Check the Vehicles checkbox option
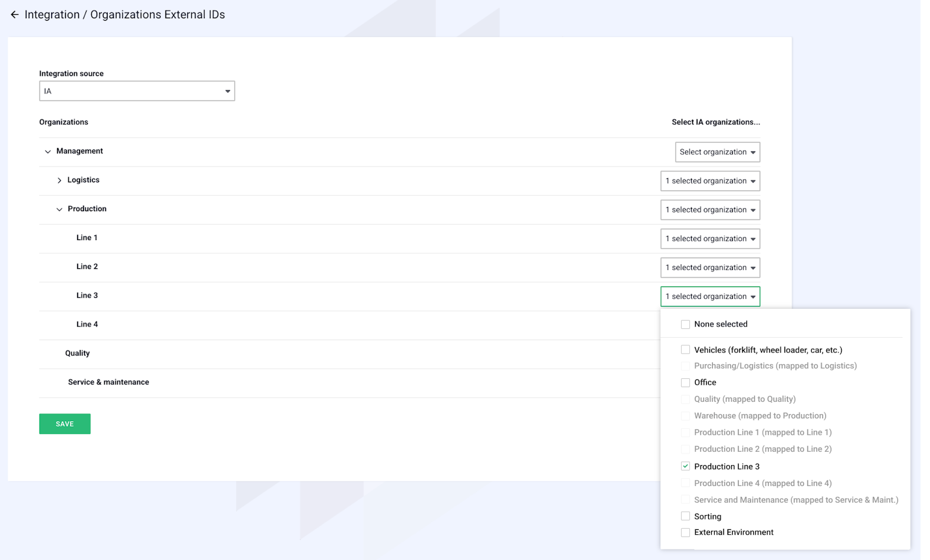Image resolution: width=930 pixels, height=560 pixels. [x=685, y=350]
